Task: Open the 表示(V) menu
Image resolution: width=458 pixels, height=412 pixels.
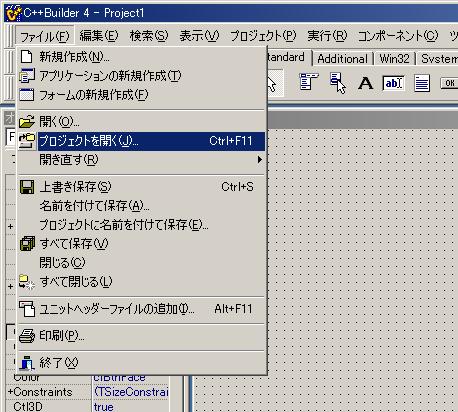Action: (199, 36)
